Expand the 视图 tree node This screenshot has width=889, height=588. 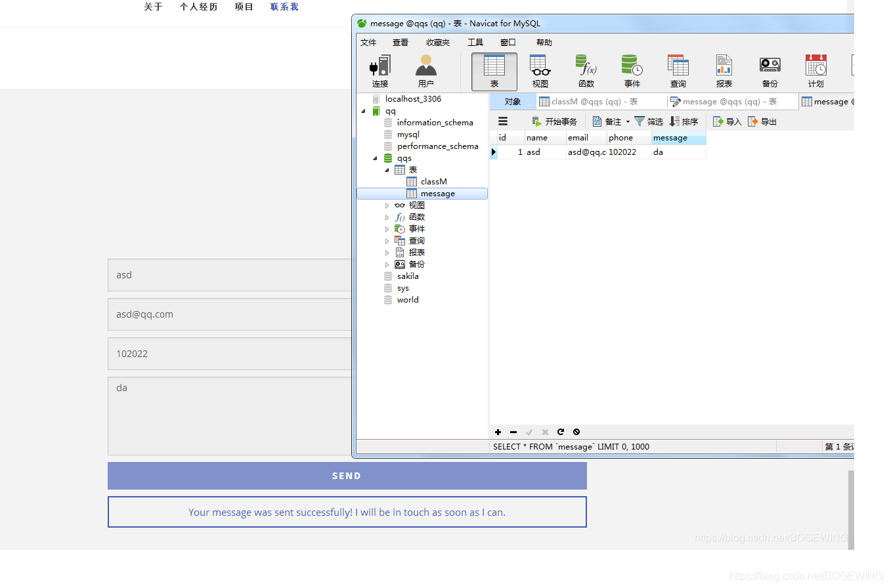[387, 205]
